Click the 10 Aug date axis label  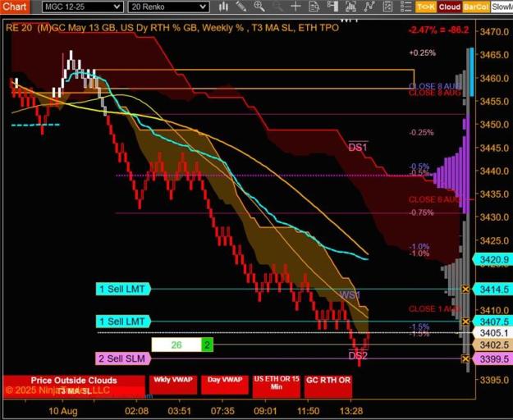click(63, 411)
